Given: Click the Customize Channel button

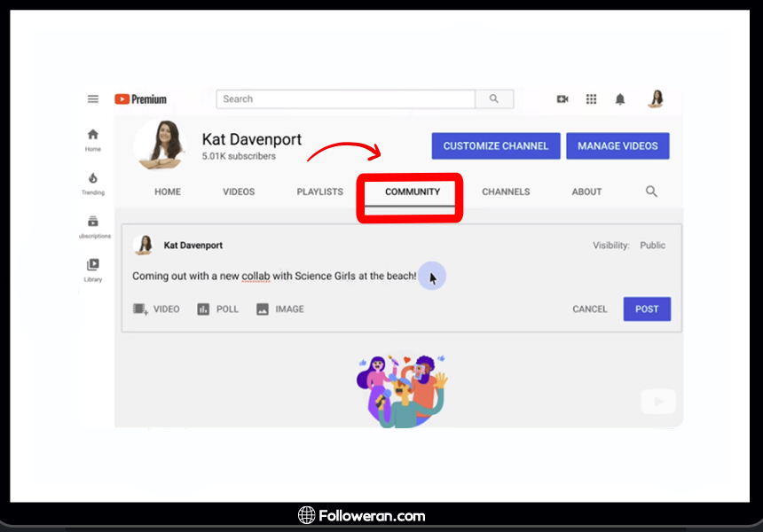Looking at the screenshot, I should [x=496, y=146].
